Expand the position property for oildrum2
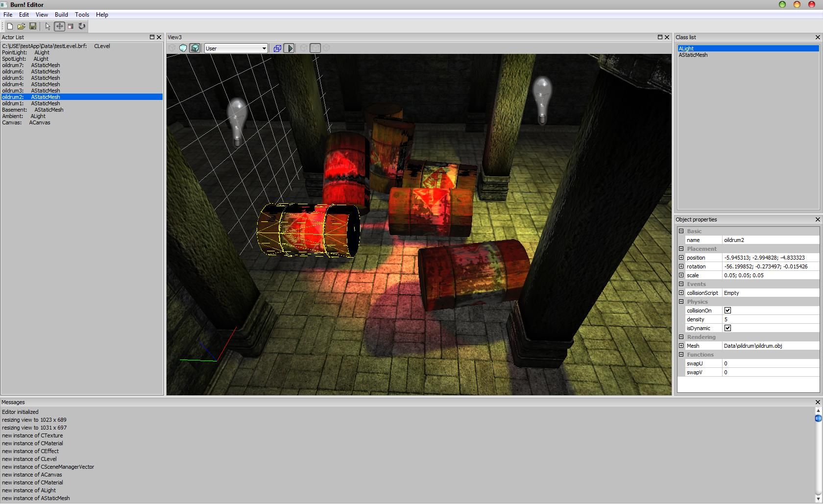Screen dimensions: 823x504 point(681,258)
